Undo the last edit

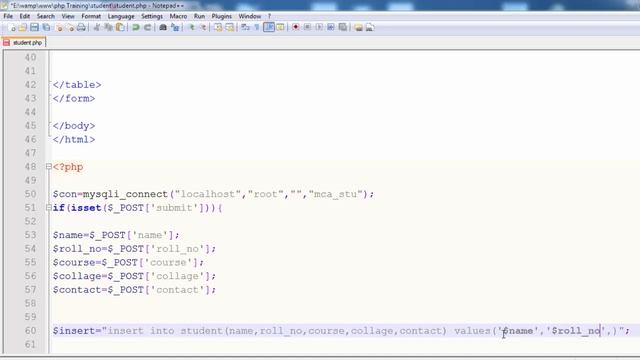pos(136,27)
